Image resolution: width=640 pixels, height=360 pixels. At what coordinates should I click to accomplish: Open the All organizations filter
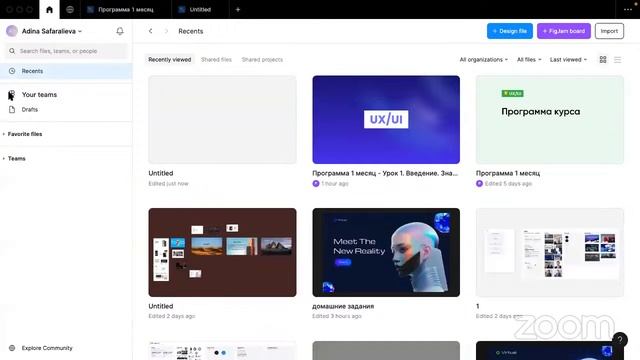tap(484, 60)
